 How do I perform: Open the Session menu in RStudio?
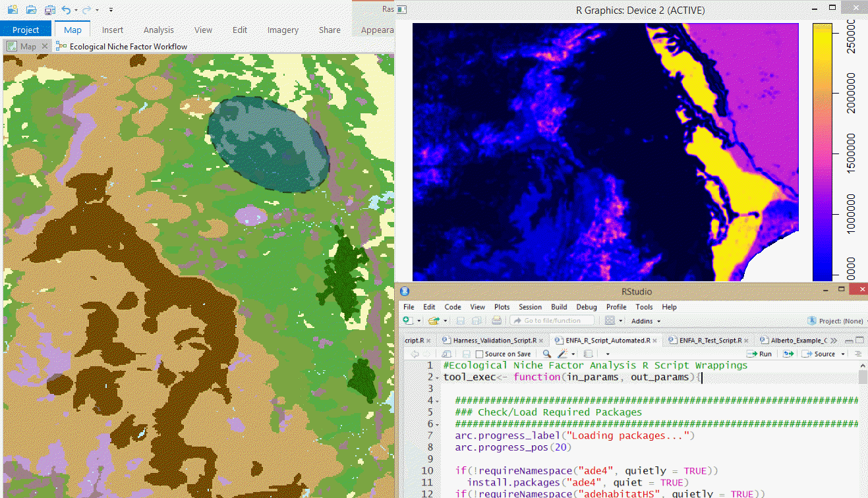(530, 306)
